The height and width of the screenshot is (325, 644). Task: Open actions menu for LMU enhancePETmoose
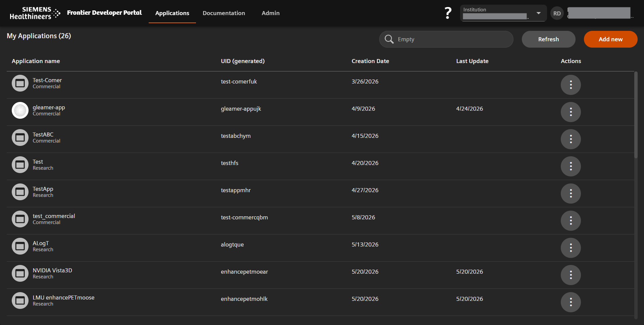(571, 302)
